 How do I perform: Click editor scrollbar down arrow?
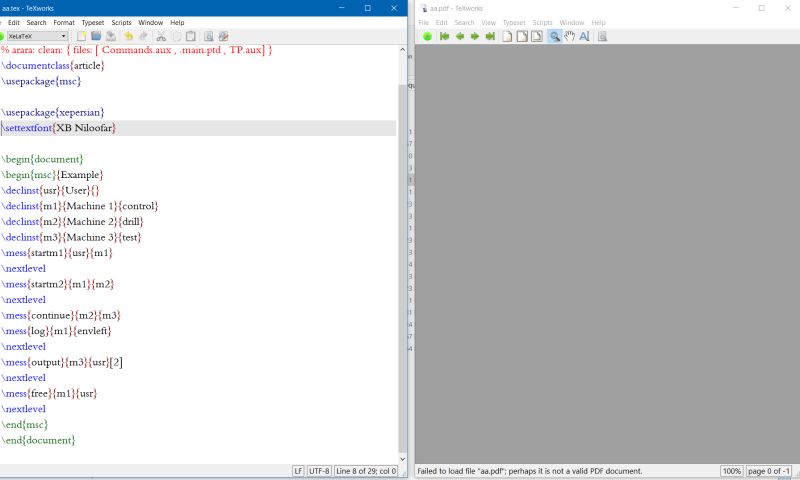(402, 459)
